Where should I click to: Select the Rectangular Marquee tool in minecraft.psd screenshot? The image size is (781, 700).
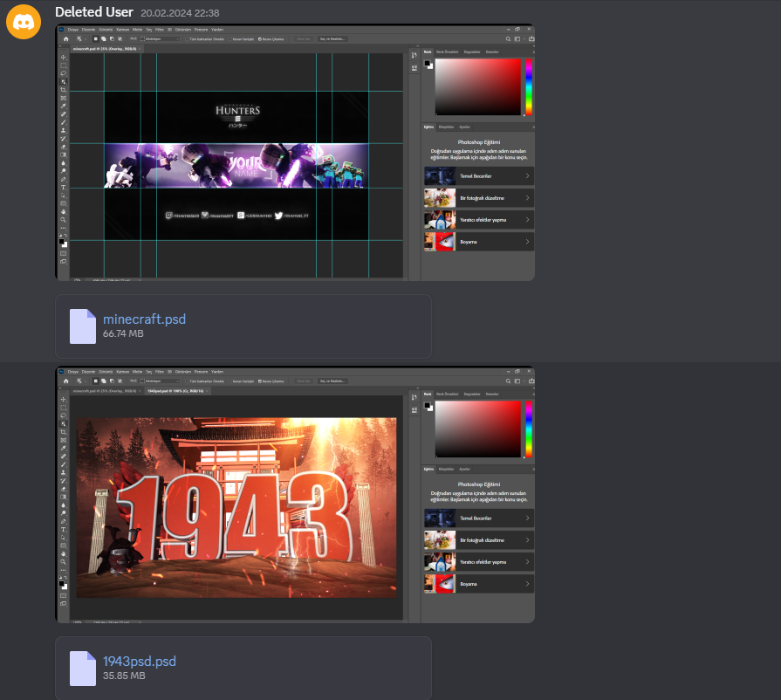(x=63, y=65)
